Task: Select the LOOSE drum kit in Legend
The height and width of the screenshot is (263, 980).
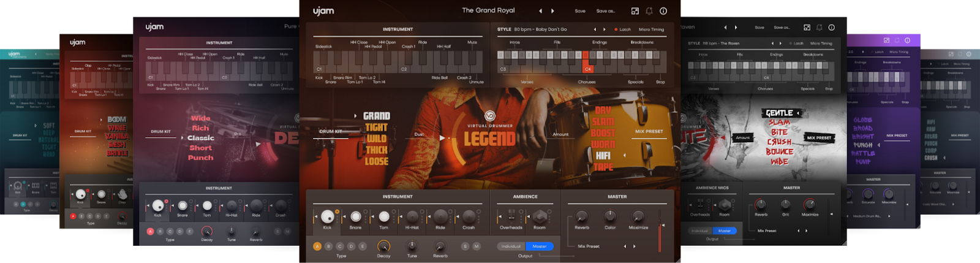Action: click(376, 161)
